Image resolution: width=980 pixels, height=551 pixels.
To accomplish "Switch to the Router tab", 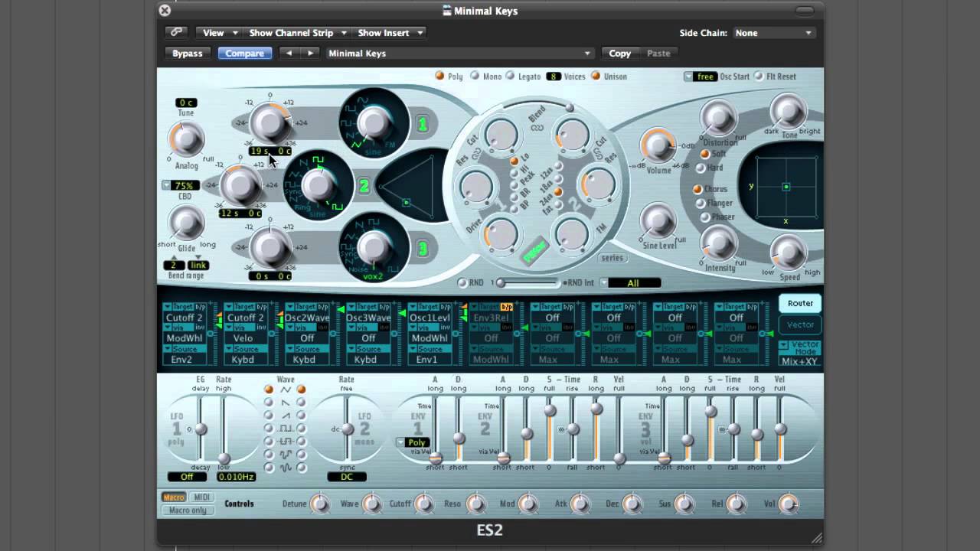I will (800, 303).
